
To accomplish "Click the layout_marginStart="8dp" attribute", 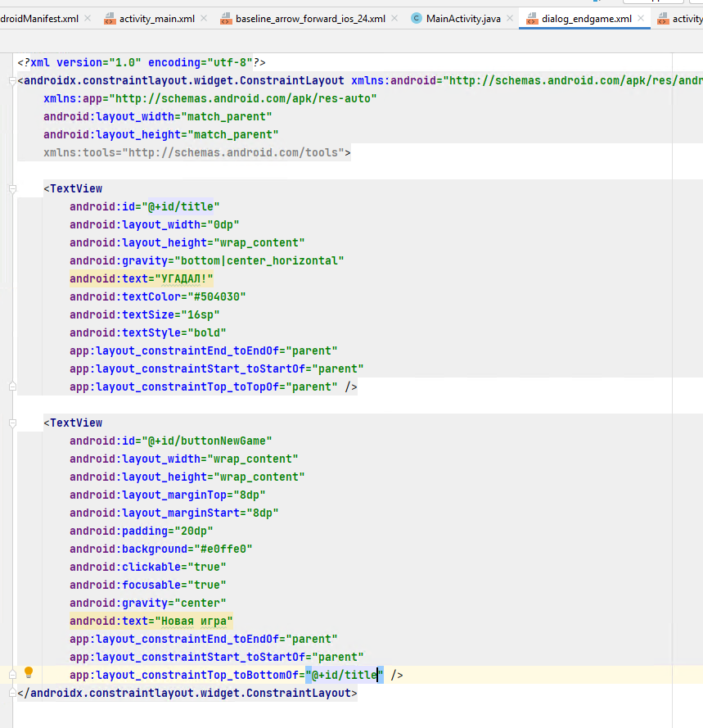I will coord(173,513).
